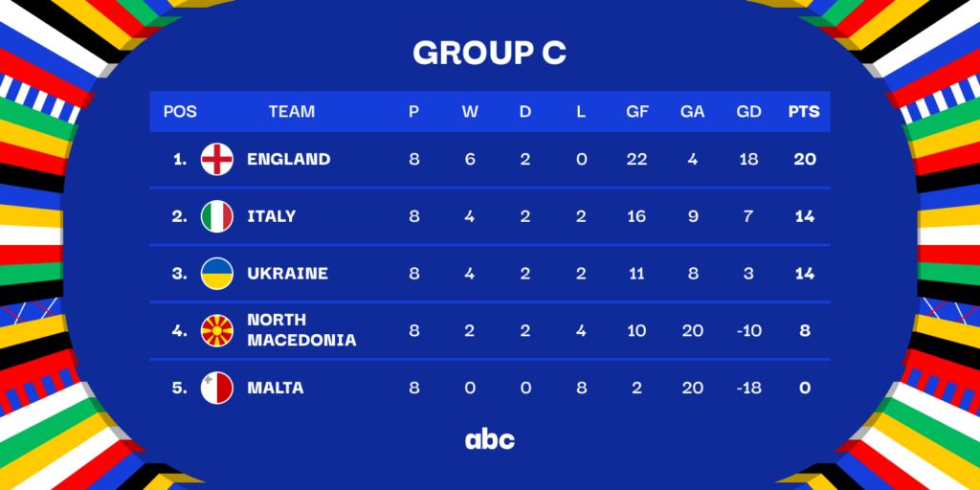This screenshot has width=980, height=490.
Task: Select the MALTA team name
Action: tap(275, 388)
